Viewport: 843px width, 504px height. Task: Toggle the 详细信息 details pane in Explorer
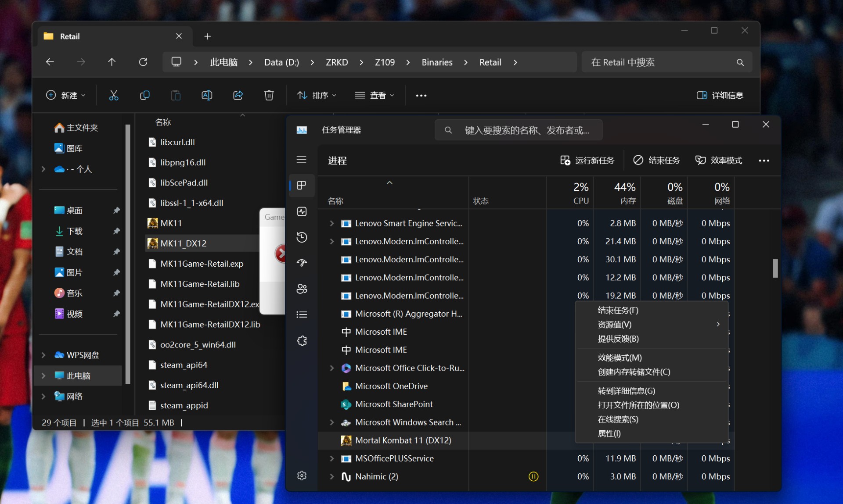click(x=720, y=95)
